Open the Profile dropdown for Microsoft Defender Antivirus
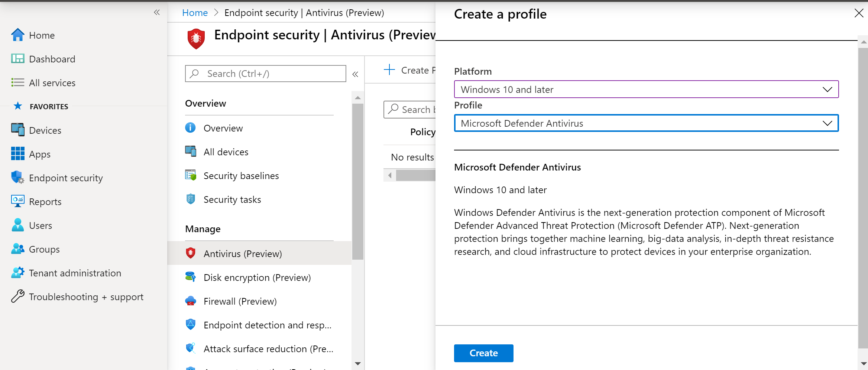The image size is (868, 370). 646,123
